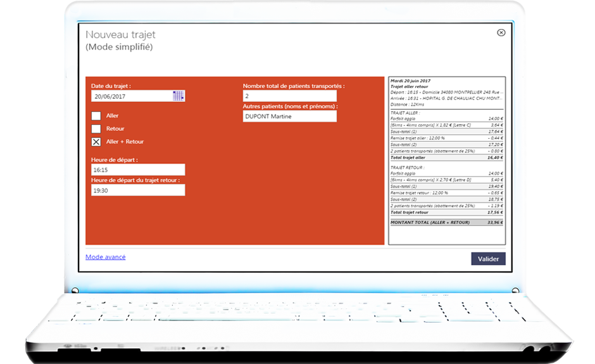This screenshot has width=595, height=364.
Task: Click the Date du trajet field
Action: click(131, 96)
